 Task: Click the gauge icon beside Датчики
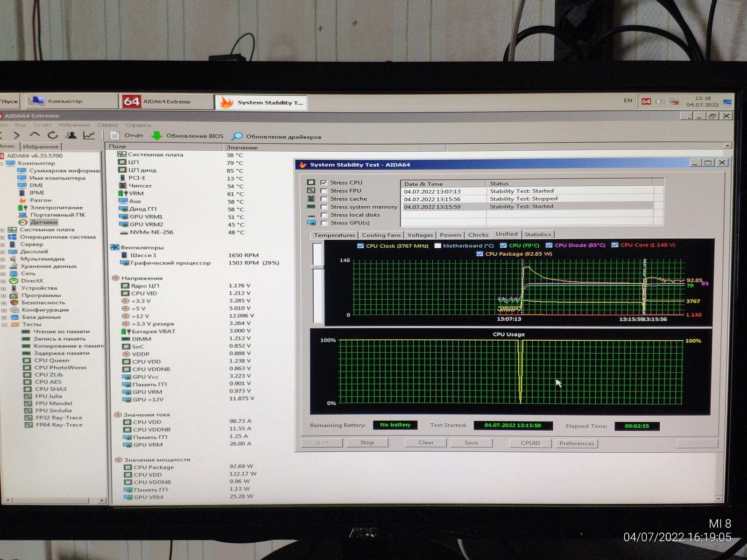click(23, 223)
